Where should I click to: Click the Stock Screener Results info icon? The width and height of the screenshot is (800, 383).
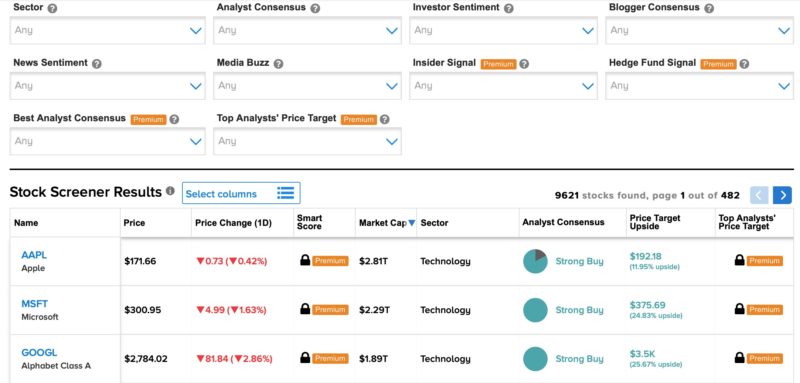[170, 191]
